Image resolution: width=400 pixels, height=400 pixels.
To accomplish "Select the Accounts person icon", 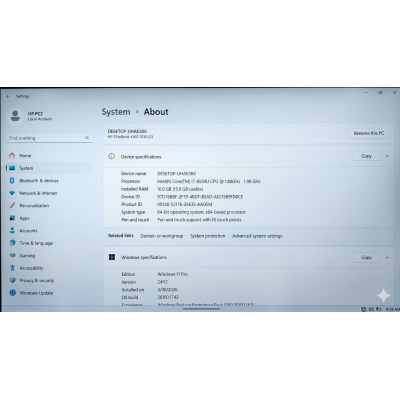I will tap(12, 231).
